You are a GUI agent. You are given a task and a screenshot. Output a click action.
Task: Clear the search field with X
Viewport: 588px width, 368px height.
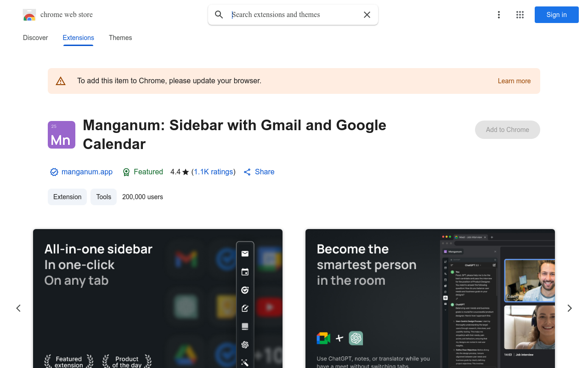[x=367, y=15]
